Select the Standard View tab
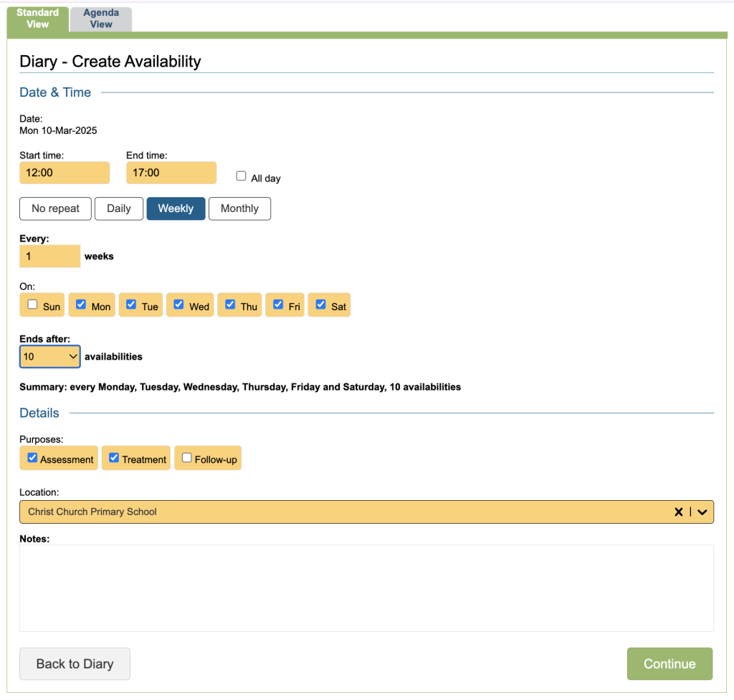Viewport: 734px width, 700px height. [x=38, y=19]
